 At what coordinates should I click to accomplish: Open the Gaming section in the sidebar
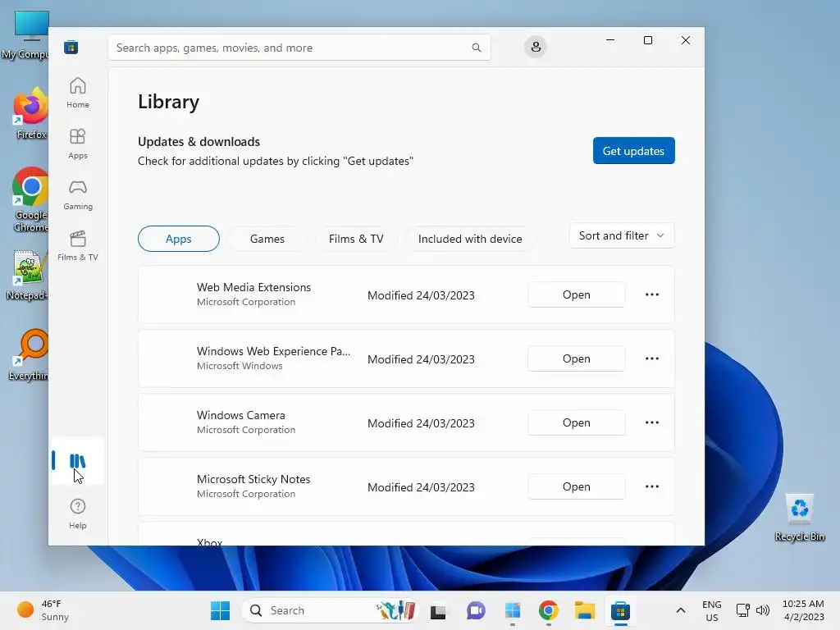(x=78, y=195)
